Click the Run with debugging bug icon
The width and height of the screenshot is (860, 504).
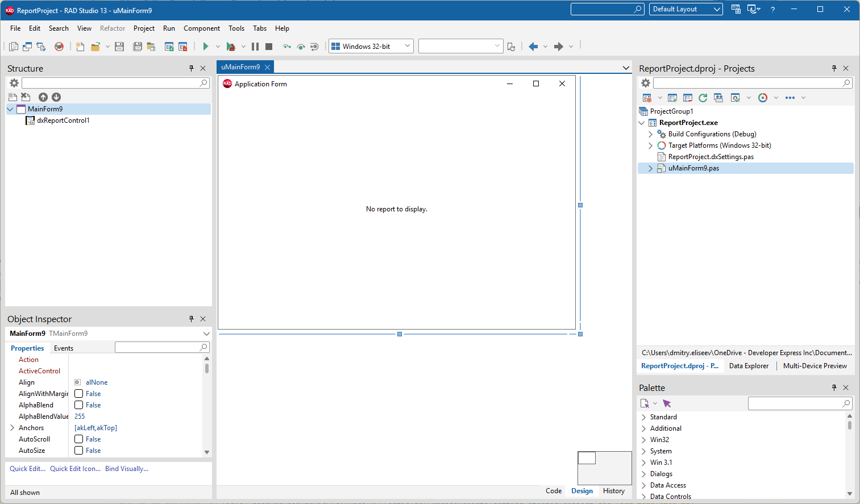click(x=231, y=47)
